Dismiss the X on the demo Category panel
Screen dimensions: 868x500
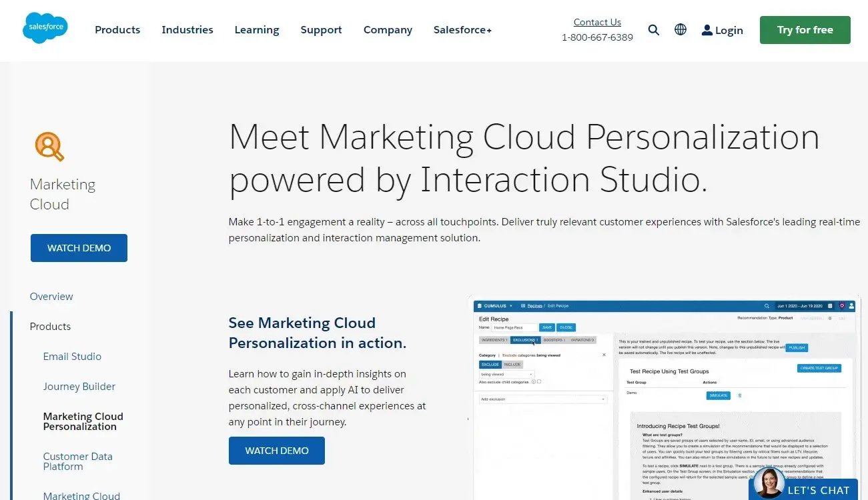point(604,355)
